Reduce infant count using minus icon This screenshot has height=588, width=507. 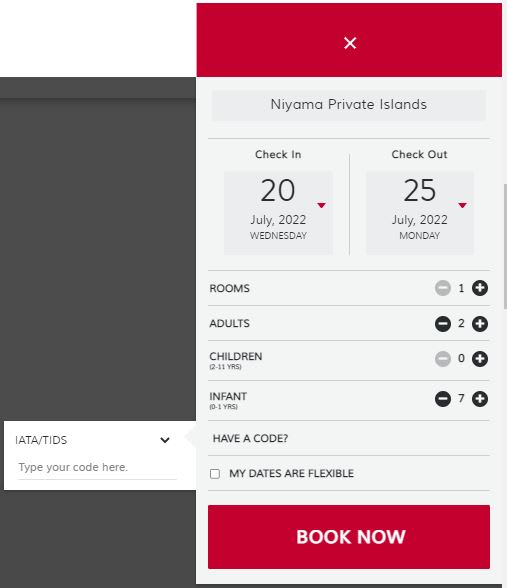click(443, 399)
